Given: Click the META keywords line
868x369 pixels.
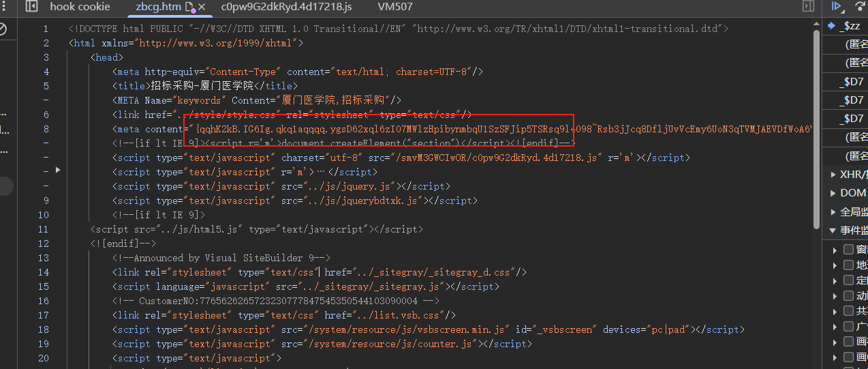Looking at the screenshot, I should click(x=257, y=100).
